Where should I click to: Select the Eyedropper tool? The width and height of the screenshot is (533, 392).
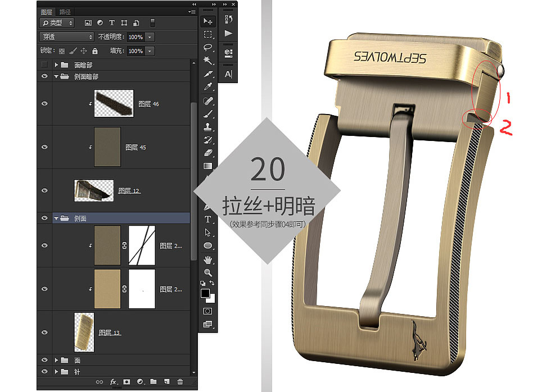(207, 86)
